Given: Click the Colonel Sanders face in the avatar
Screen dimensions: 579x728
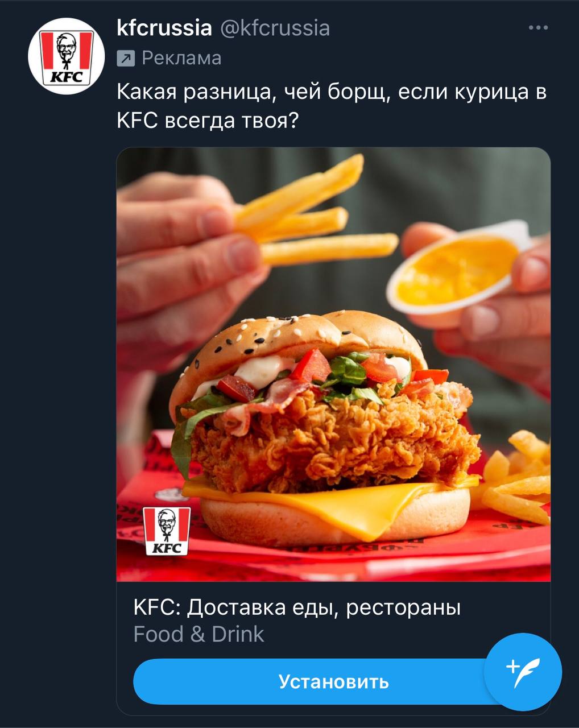Looking at the screenshot, I should pos(67,48).
